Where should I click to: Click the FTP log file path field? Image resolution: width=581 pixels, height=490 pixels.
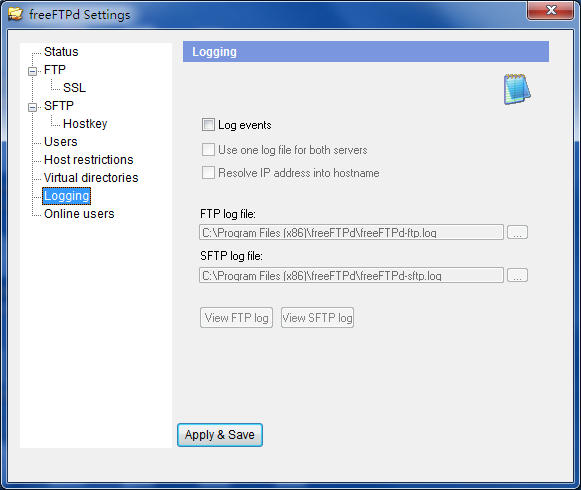351,232
